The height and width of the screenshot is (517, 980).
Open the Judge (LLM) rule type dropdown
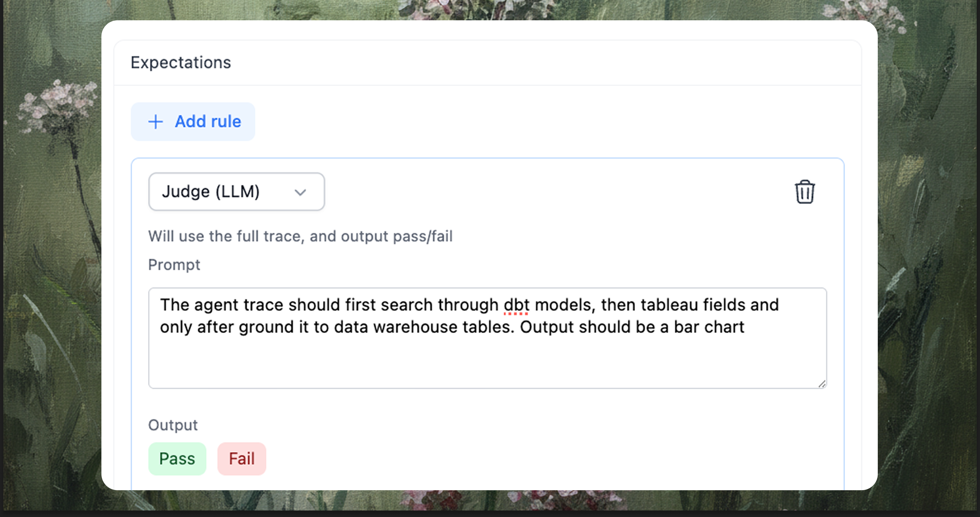(236, 192)
